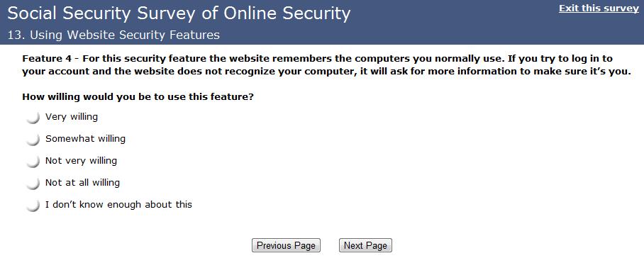Pick the Not very willing radio button
Viewport: 644px width, 275px height.
coord(33,161)
